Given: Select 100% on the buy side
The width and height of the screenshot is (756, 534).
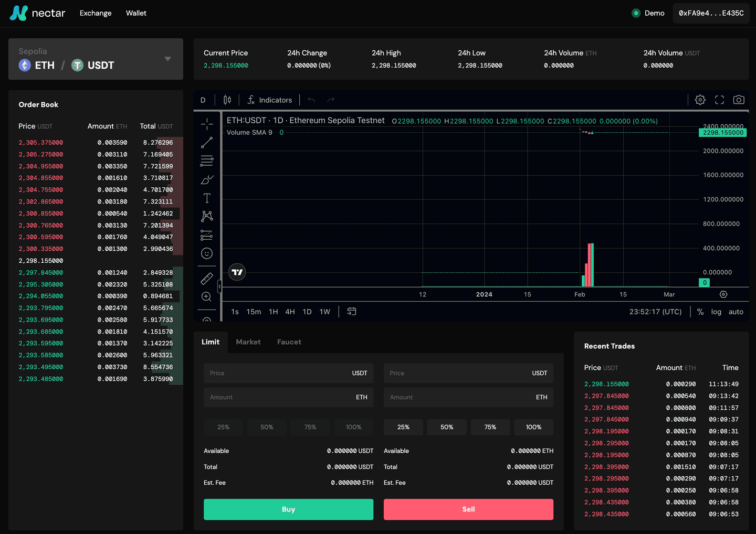Looking at the screenshot, I should pyautogui.click(x=354, y=427).
